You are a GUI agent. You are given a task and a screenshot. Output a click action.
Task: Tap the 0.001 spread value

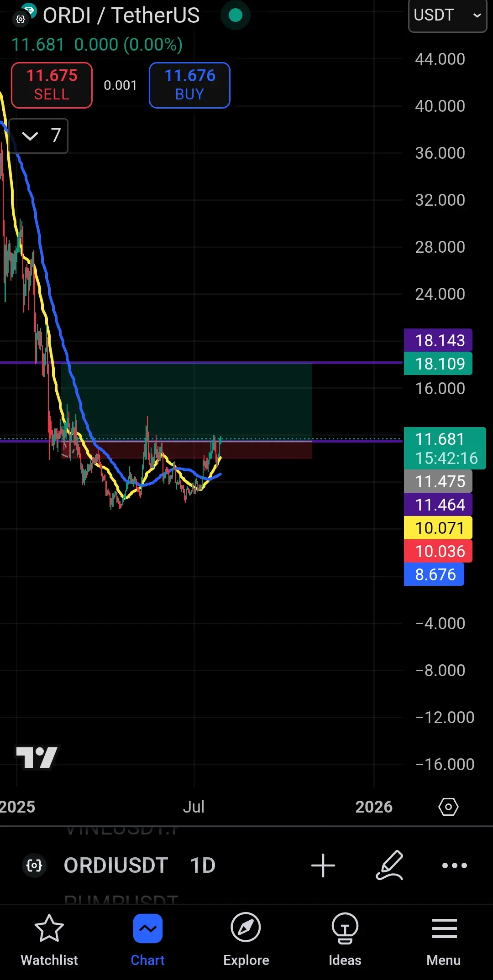tap(121, 85)
